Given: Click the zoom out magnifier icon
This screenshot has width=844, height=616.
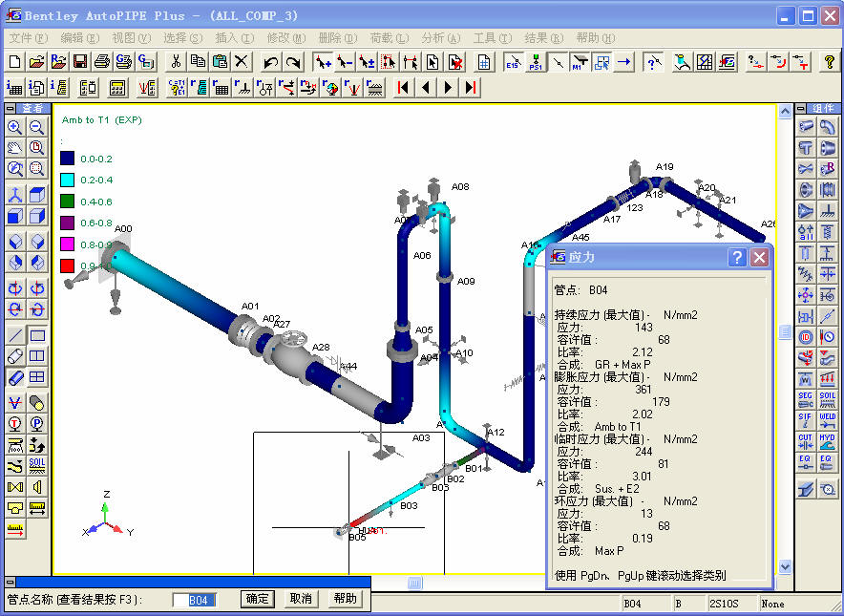Looking at the screenshot, I should [x=36, y=127].
